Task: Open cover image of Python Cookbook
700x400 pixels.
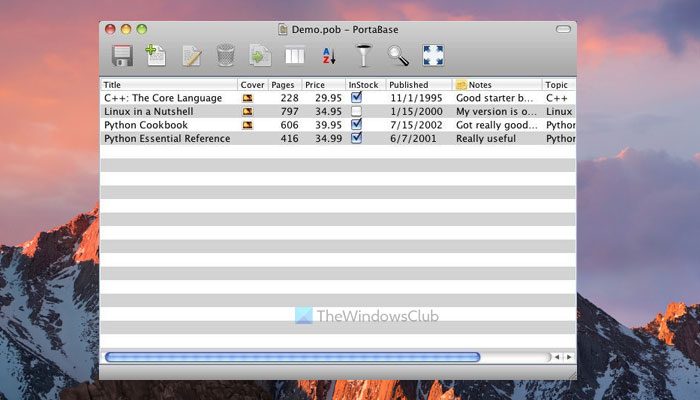Action: pyautogui.click(x=247, y=125)
